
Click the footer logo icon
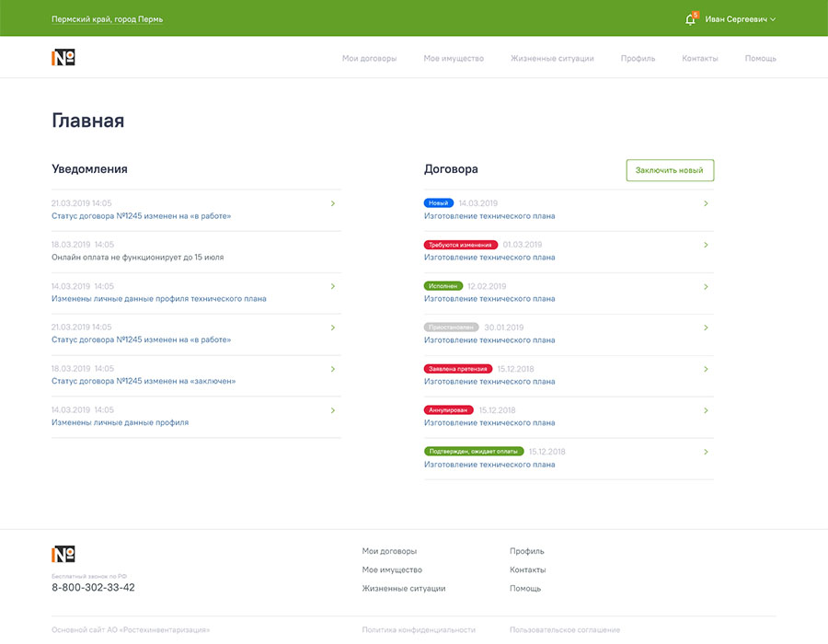click(63, 554)
